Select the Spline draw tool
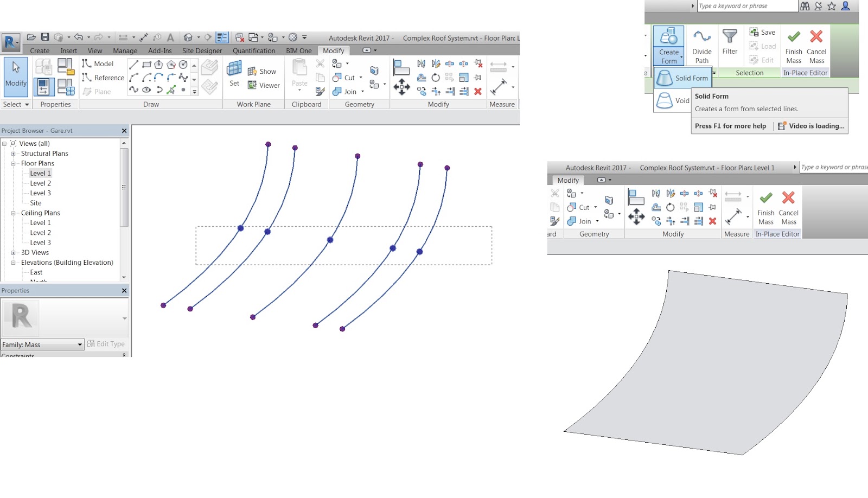Image resolution: width=868 pixels, height=498 pixels. click(133, 90)
